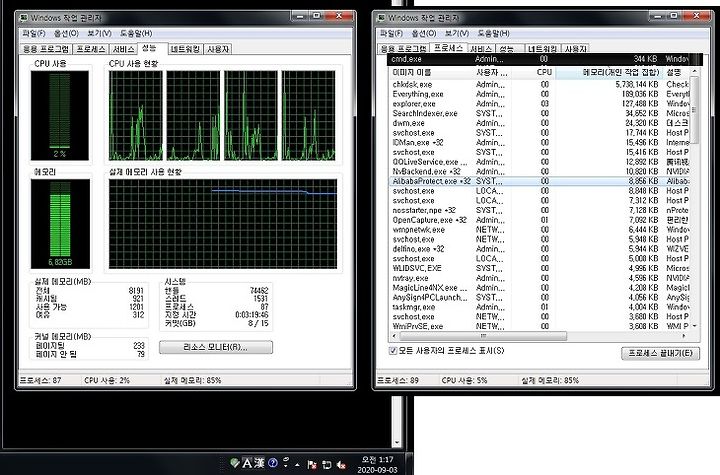Open the blue IME help question-mark icon
Image resolution: width=720 pixels, height=475 pixels.
[273, 463]
